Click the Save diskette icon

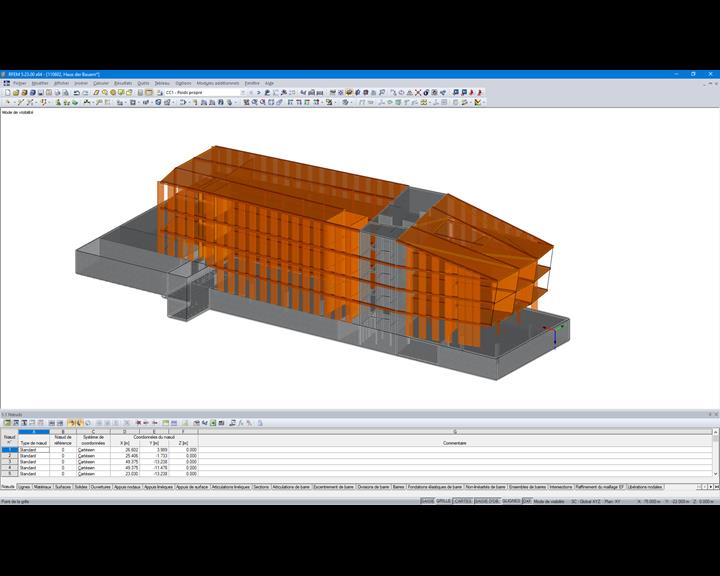pos(41,92)
